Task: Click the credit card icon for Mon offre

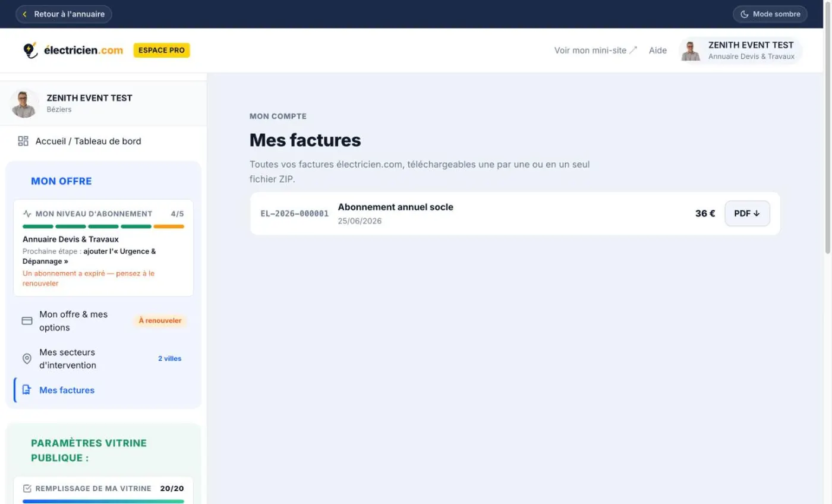Action: [x=27, y=321]
